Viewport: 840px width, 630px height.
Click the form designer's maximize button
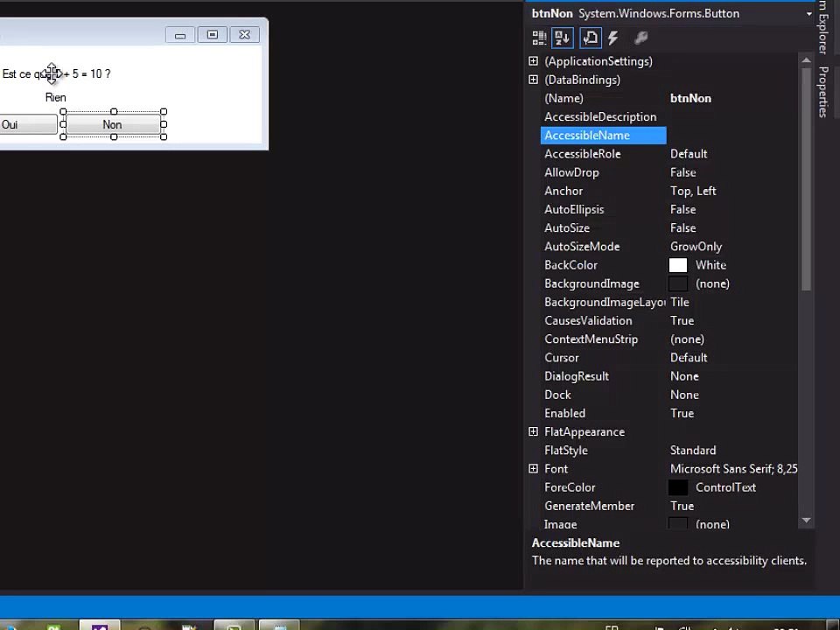(212, 35)
